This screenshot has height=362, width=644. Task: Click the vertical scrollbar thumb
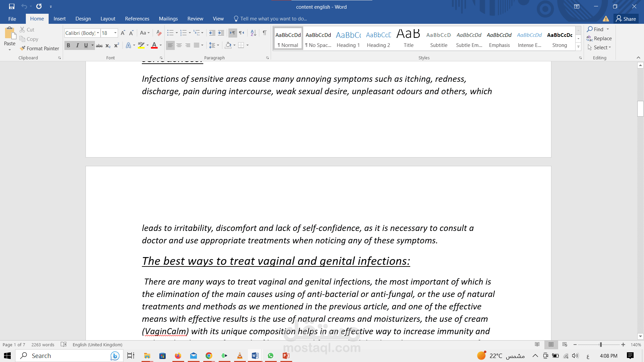click(x=640, y=109)
